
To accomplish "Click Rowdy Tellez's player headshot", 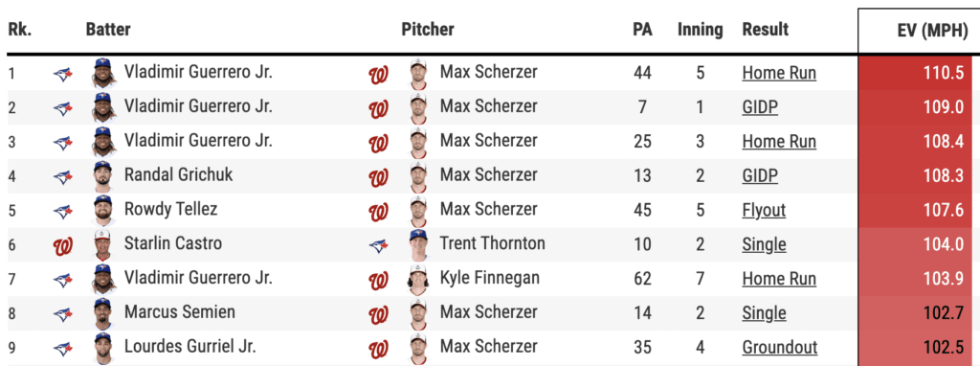I will [x=103, y=210].
